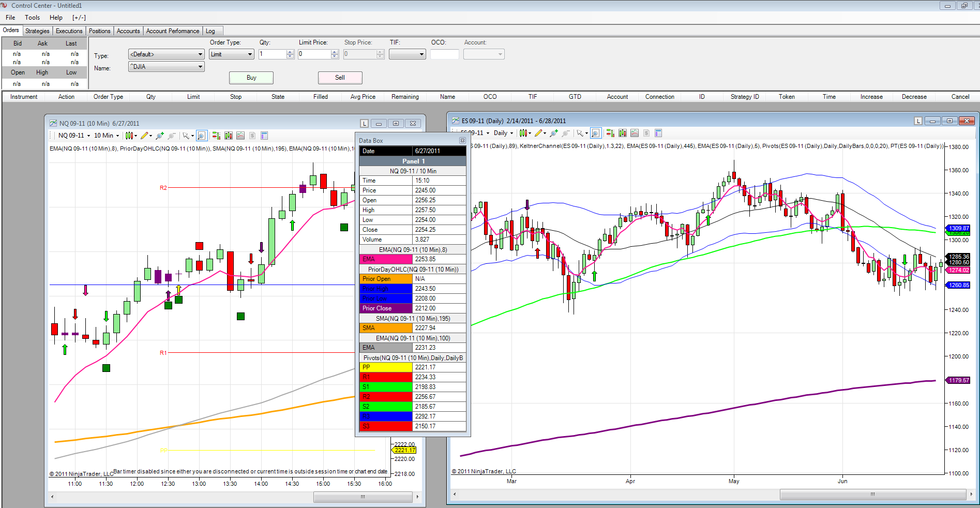
Task: Open Data Series icon in ES chart
Action: [622, 133]
